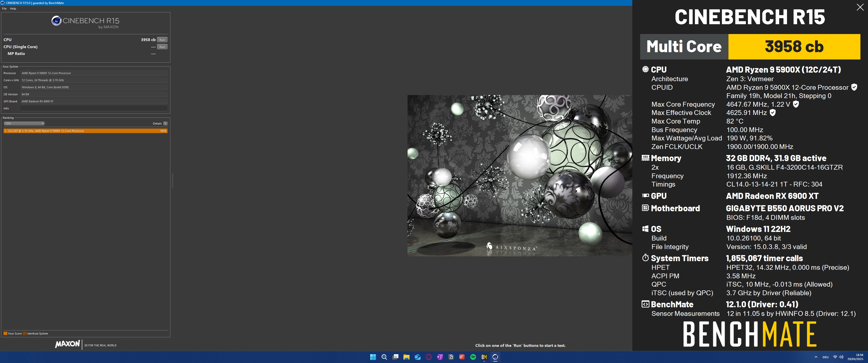Click the orange Your Score legend swatch

click(x=5, y=333)
